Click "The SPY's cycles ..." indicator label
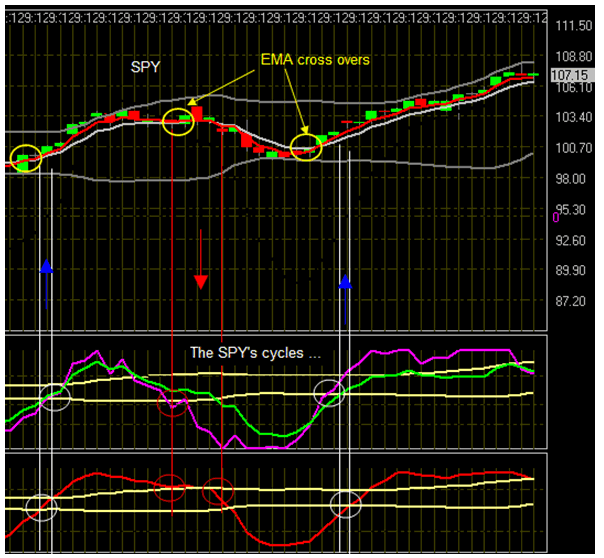This screenshot has width=604, height=558. 255,353
